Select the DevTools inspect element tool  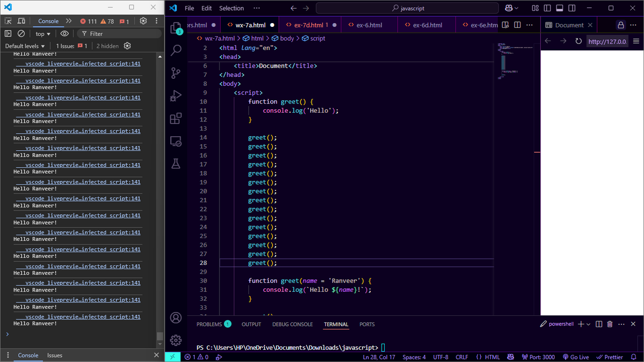tap(8, 21)
